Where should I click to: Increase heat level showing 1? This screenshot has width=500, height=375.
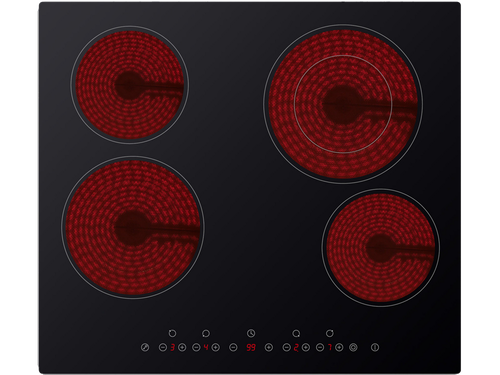[339, 347]
